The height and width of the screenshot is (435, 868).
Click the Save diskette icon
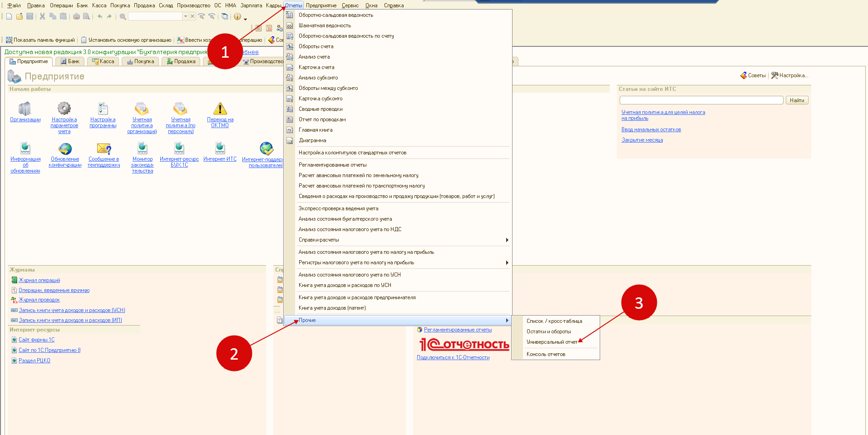coord(30,16)
